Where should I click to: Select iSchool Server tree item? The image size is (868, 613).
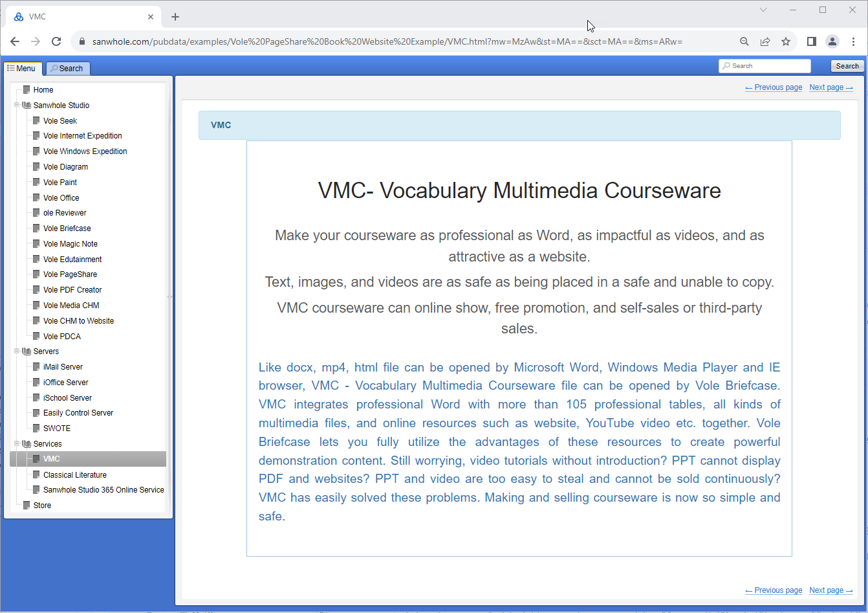(67, 398)
